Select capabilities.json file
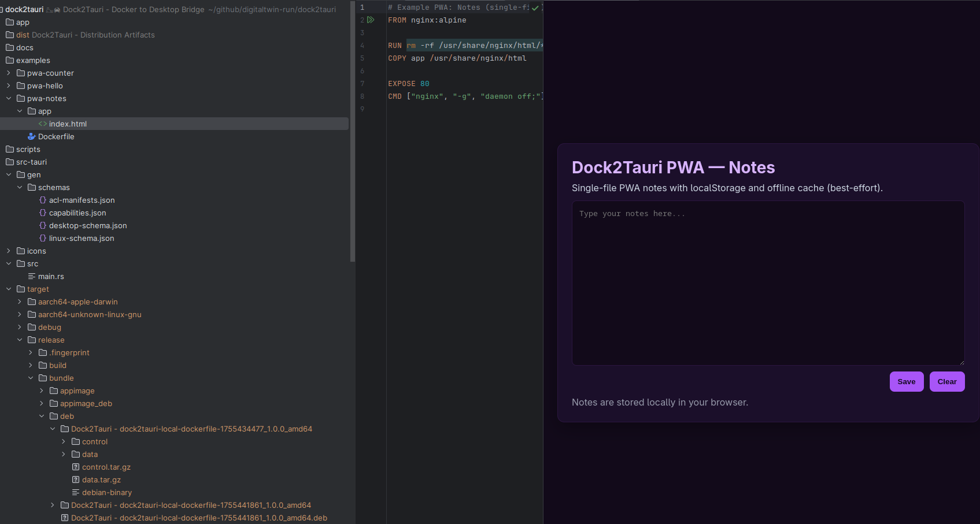Image resolution: width=980 pixels, height=524 pixels. click(x=77, y=213)
